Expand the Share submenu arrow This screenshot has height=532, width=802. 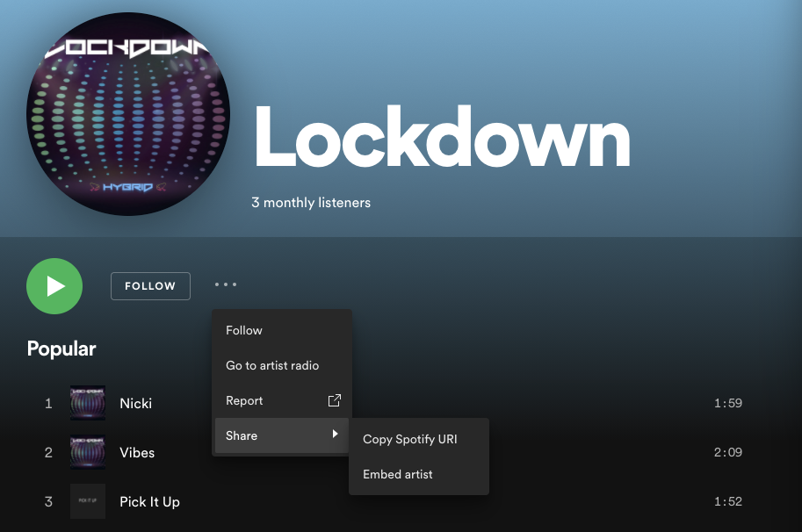(335, 435)
